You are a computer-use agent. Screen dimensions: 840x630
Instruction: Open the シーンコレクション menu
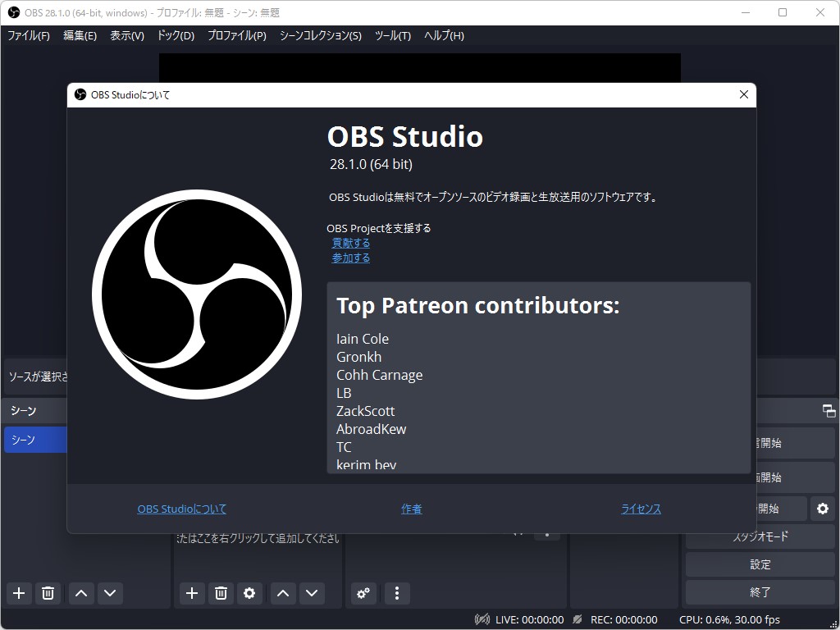point(320,35)
